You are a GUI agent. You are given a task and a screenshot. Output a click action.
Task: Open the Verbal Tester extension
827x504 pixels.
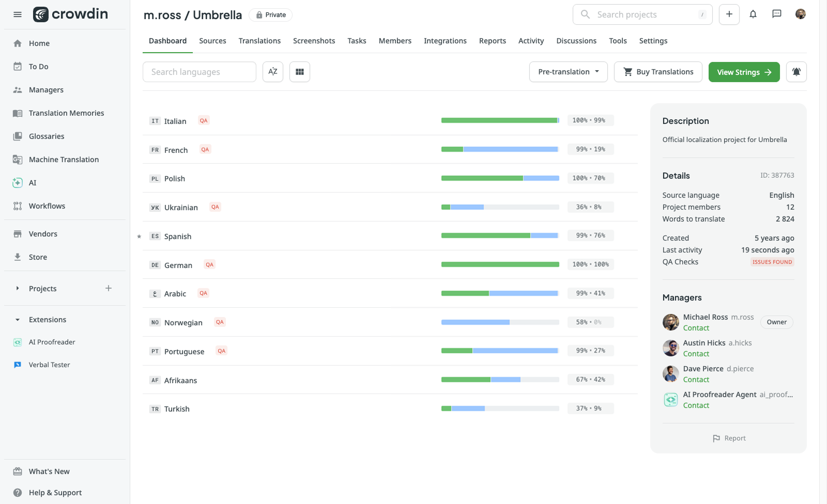[x=49, y=364]
